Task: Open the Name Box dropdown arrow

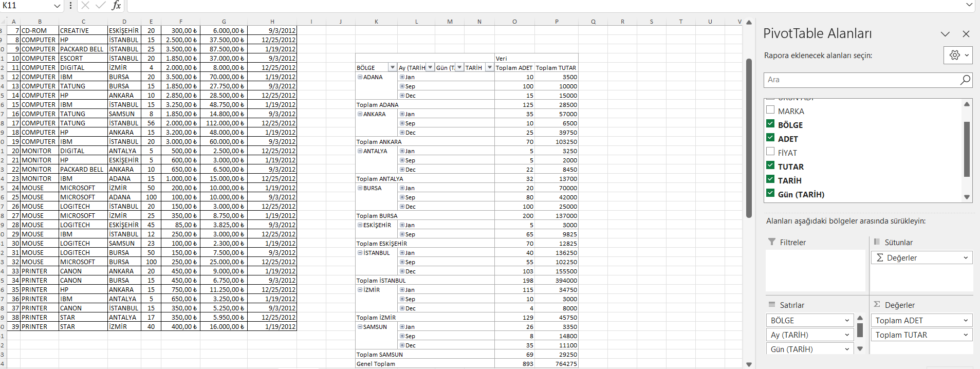Action: point(57,6)
